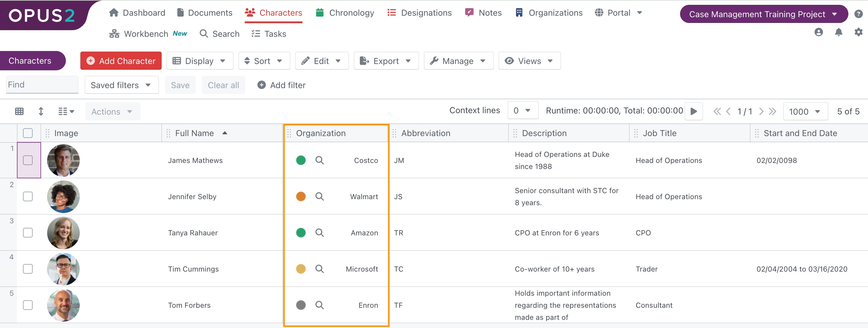Click the OPUS2 logo
The width and height of the screenshot is (868, 328).
click(42, 15)
